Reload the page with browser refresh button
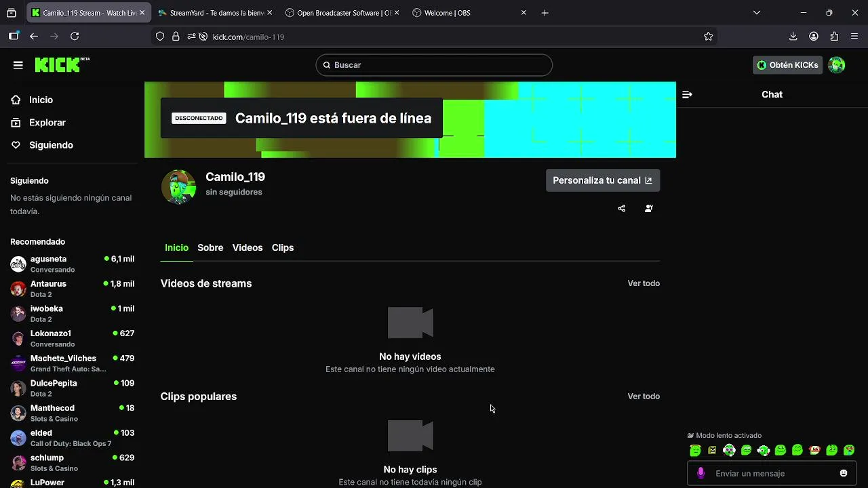 point(75,37)
